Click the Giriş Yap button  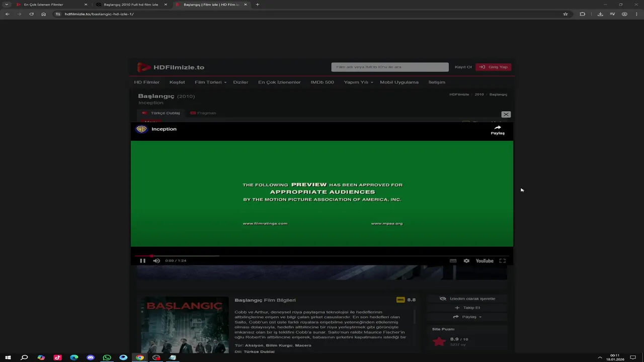493,67
